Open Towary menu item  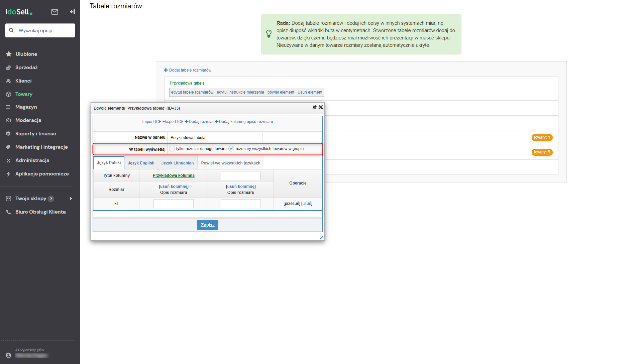[24, 94]
